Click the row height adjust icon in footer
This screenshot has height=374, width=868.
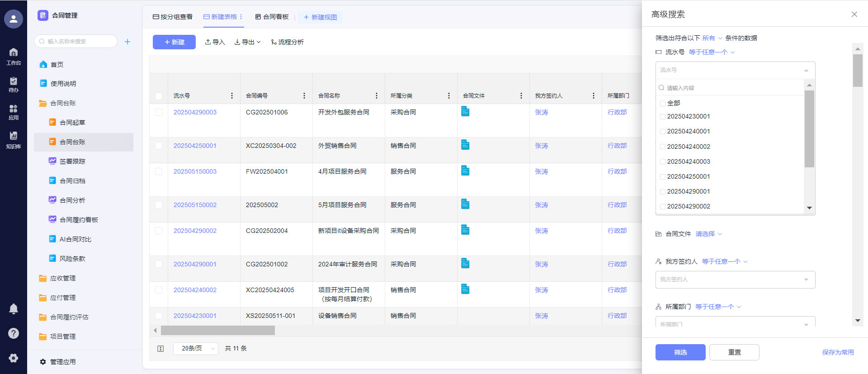pyautogui.click(x=160, y=349)
